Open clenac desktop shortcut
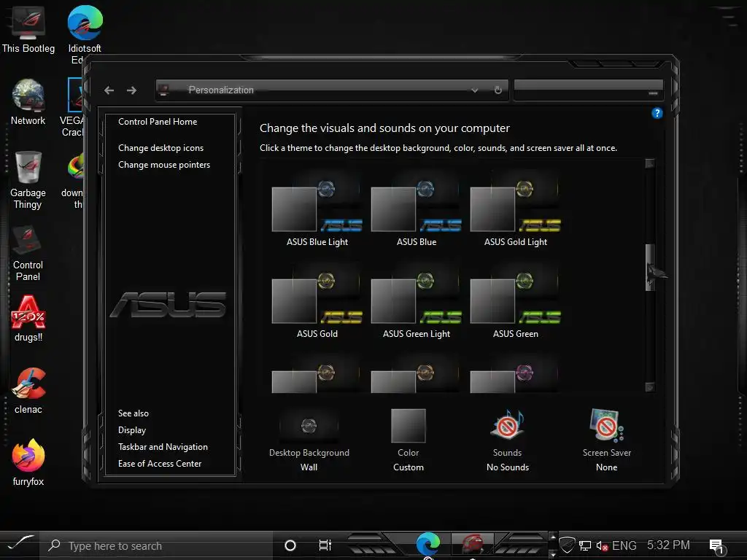The image size is (747, 560). [x=28, y=391]
